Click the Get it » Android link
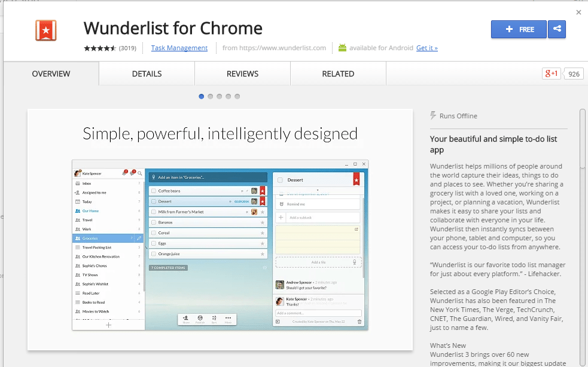The image size is (588, 367). (x=426, y=48)
